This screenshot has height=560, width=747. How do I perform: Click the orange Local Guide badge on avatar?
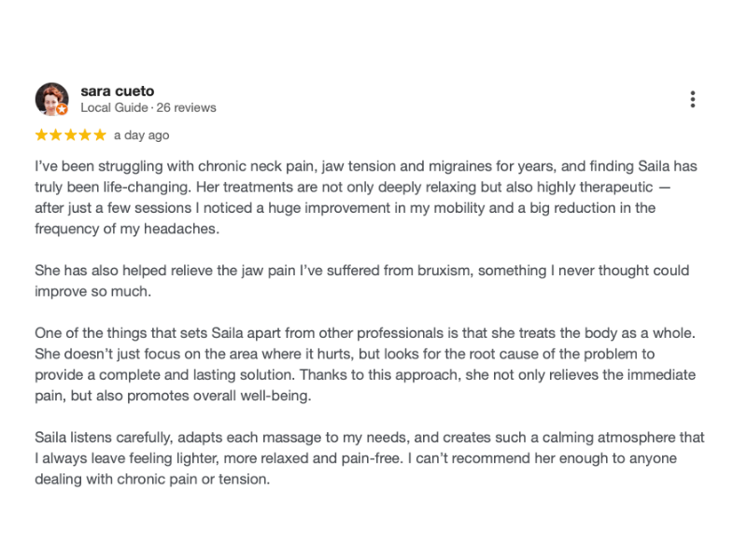62,109
